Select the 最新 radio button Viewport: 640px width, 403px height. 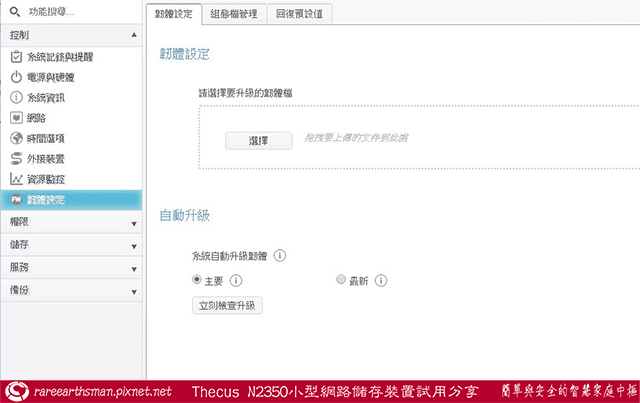(x=342, y=281)
